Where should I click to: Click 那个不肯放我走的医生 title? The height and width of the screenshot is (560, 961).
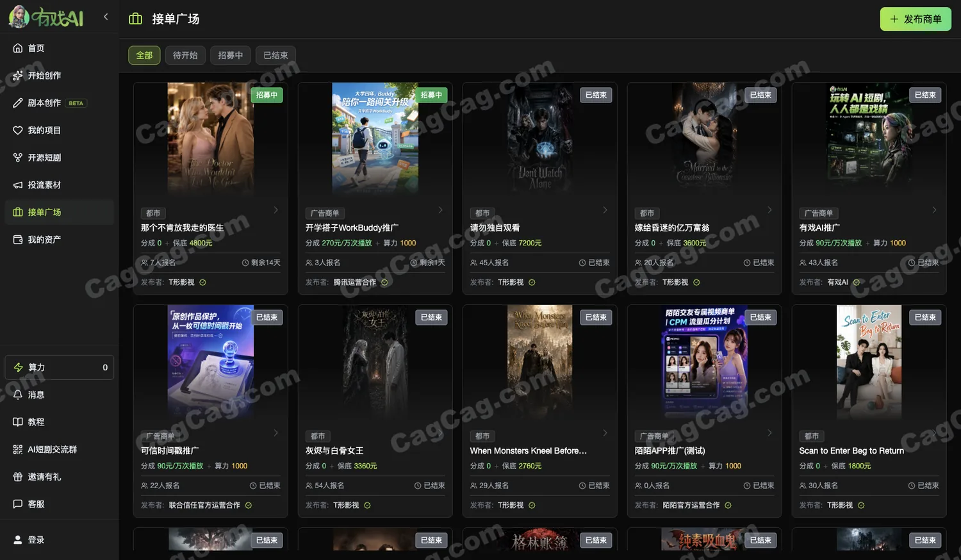coord(183,228)
